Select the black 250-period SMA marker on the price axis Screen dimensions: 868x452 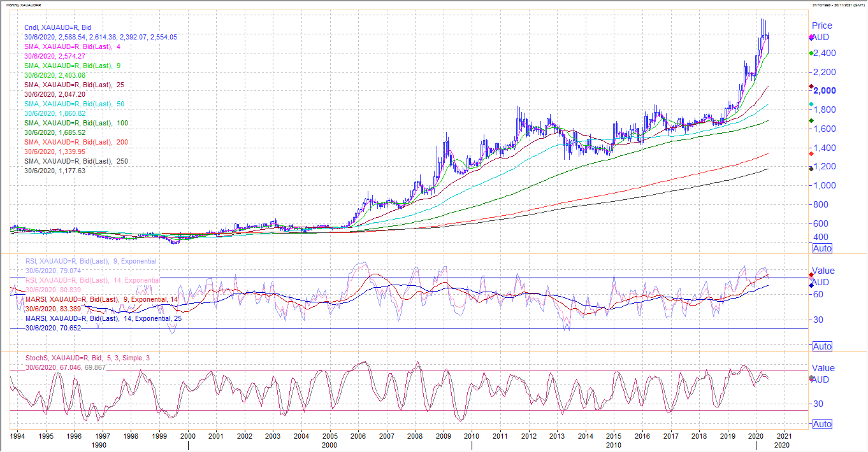(x=810, y=169)
